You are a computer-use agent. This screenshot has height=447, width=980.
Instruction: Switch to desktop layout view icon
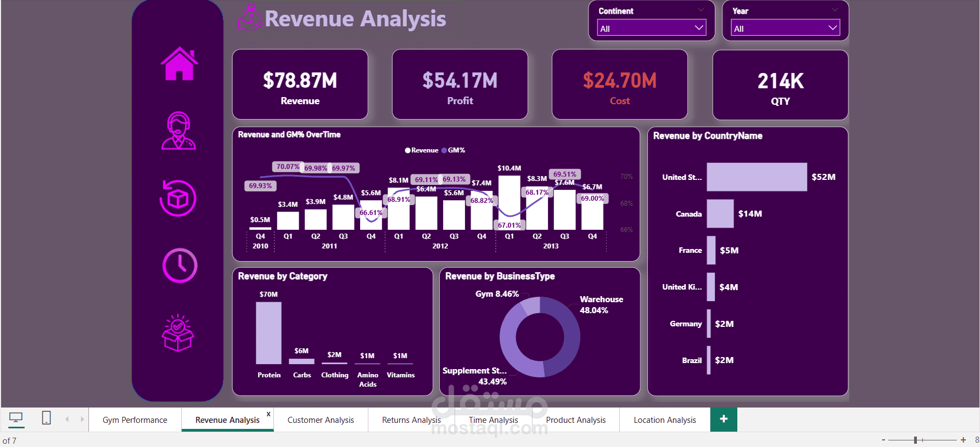click(x=16, y=418)
